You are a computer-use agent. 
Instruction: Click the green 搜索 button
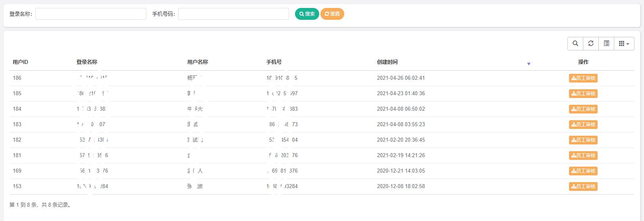(307, 14)
